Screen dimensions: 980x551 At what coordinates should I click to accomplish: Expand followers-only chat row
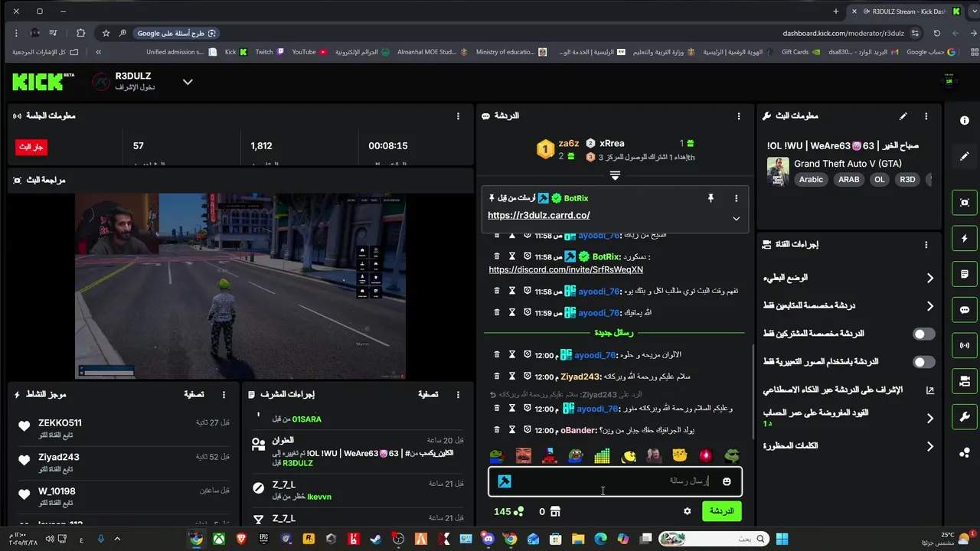click(x=848, y=306)
